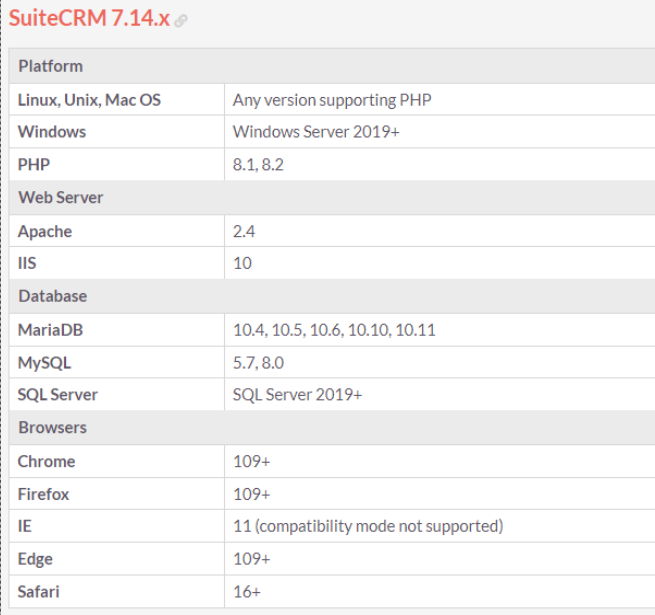Click the SuiteCRM 7.14.x heading

click(89, 18)
